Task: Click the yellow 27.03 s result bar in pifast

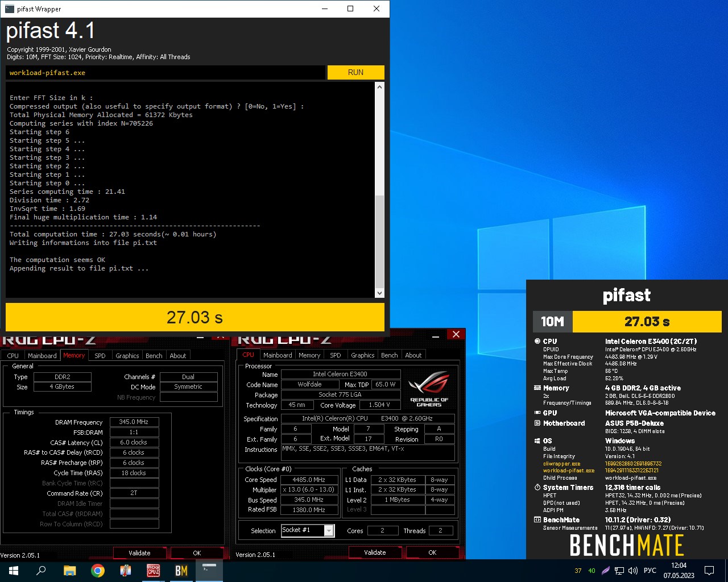Action: (x=195, y=317)
